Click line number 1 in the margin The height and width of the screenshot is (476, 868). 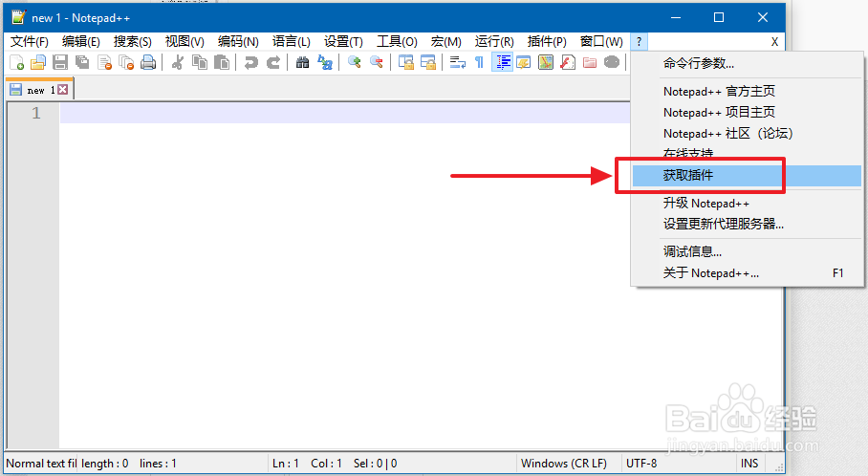[x=36, y=113]
